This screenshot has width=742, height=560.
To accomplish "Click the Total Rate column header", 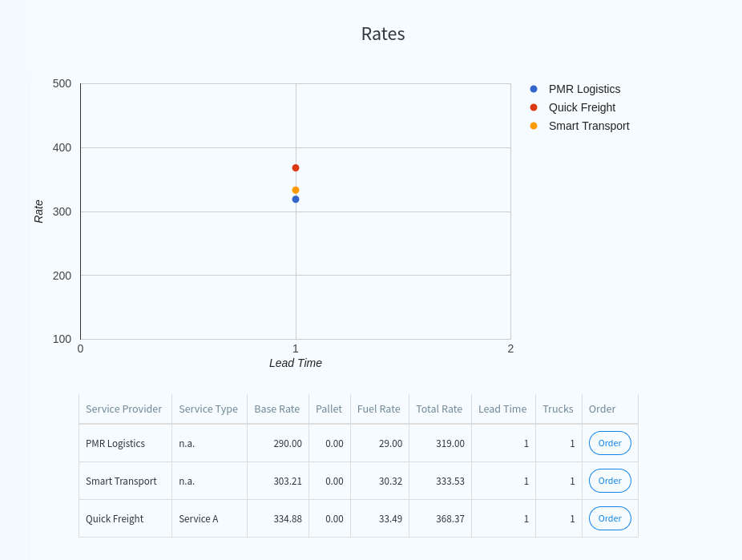I will (x=439, y=409).
